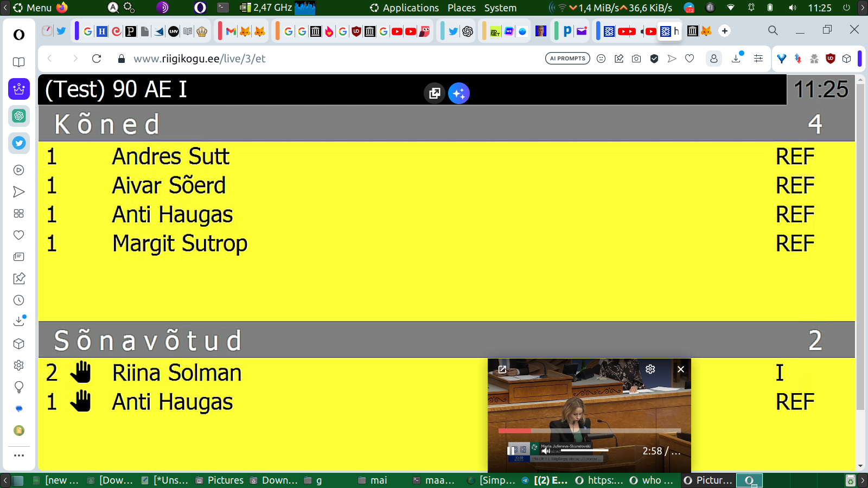Open Downloads in the sidebar
The image size is (868, 488).
pos(19,321)
